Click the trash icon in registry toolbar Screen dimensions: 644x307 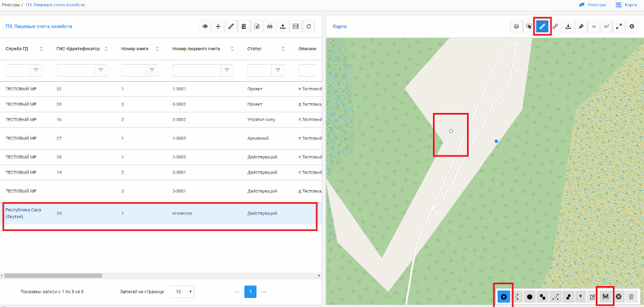coord(244,27)
